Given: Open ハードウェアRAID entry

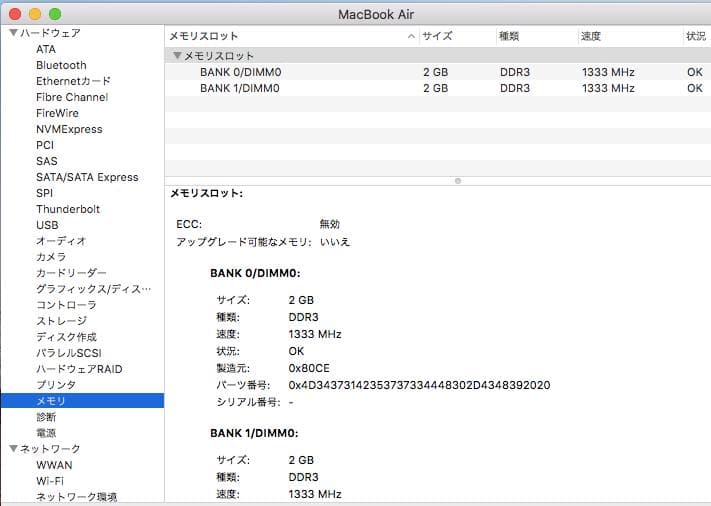Looking at the screenshot, I should (x=79, y=369).
